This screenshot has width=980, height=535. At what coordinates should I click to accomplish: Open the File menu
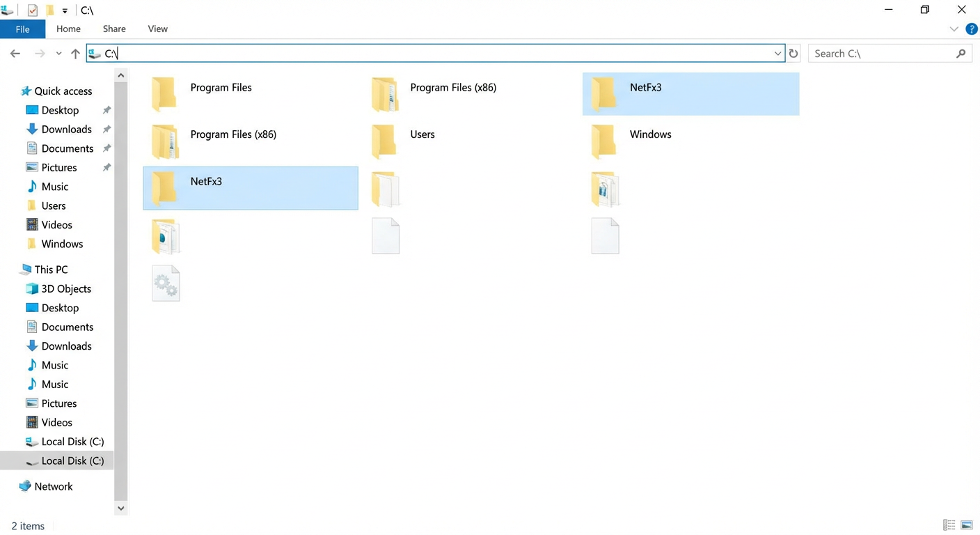point(22,29)
